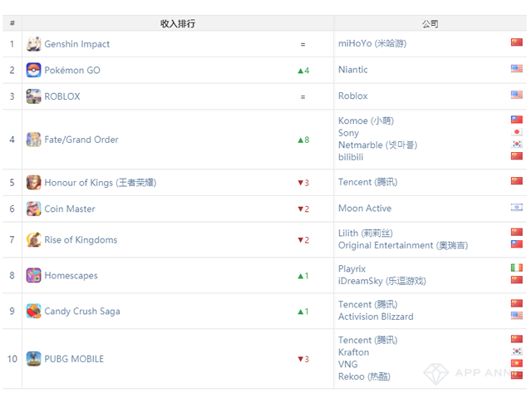532x393 pixels.
Task: Click the 公司 column header
Action: [430, 24]
